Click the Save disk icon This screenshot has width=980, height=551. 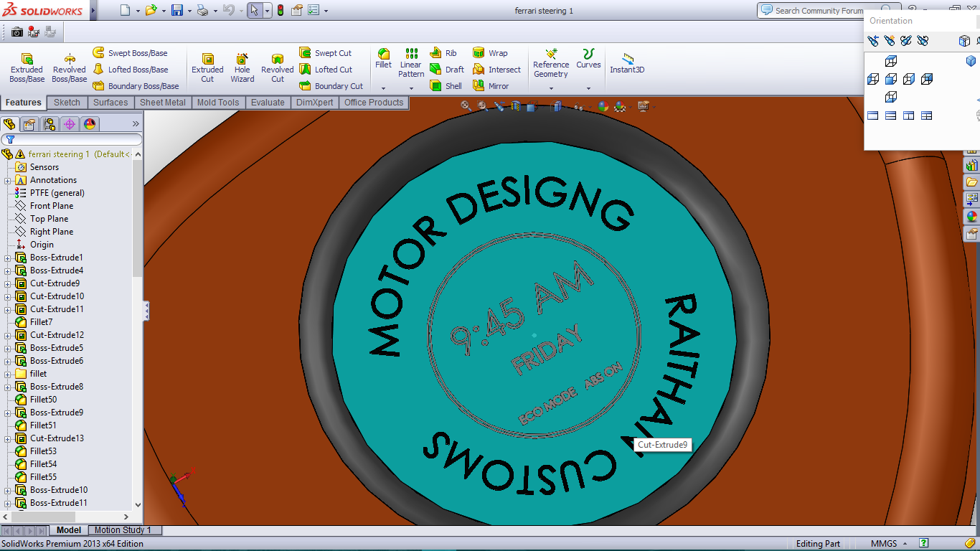(176, 11)
